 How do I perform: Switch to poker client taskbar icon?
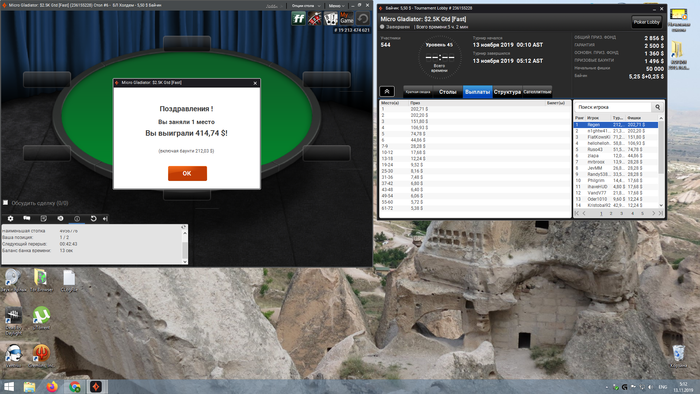[96, 386]
